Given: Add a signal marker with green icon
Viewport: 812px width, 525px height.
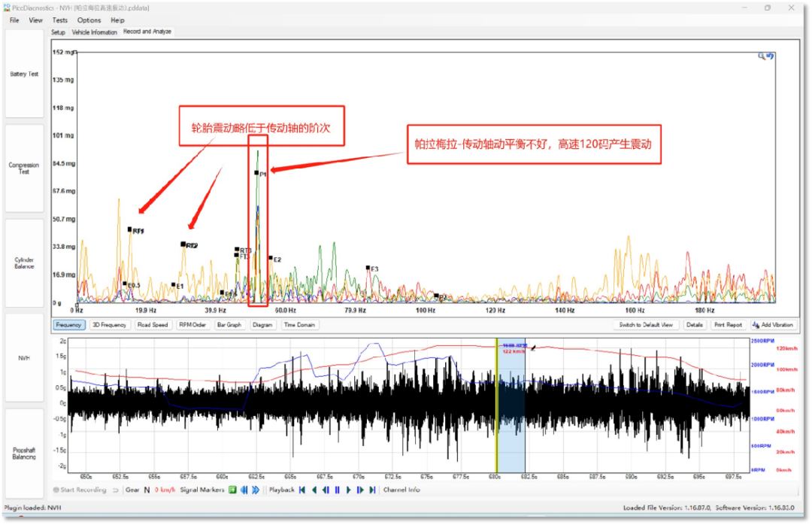Looking at the screenshot, I should [232, 490].
